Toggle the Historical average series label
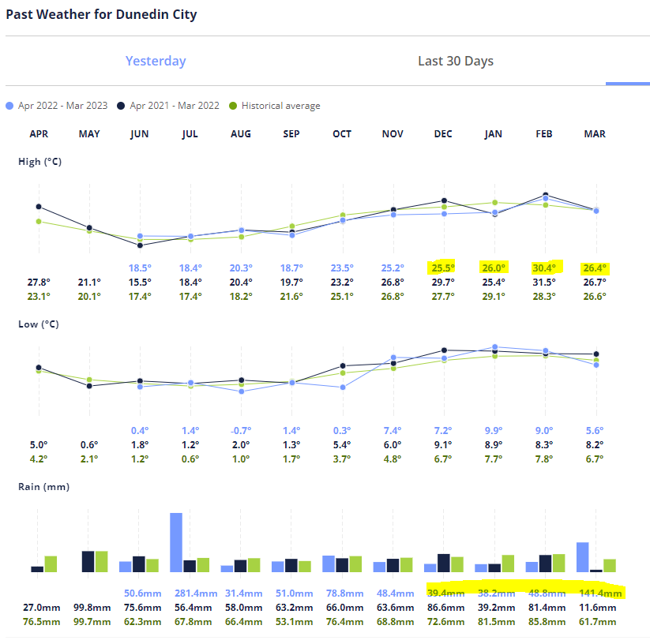650x644 pixels. point(280,106)
